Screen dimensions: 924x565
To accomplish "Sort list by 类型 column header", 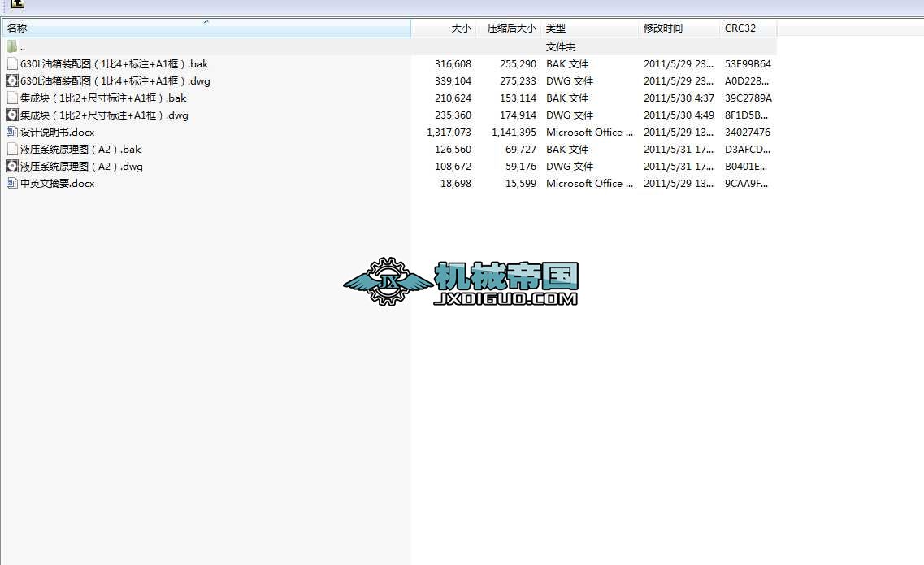I will [x=556, y=28].
